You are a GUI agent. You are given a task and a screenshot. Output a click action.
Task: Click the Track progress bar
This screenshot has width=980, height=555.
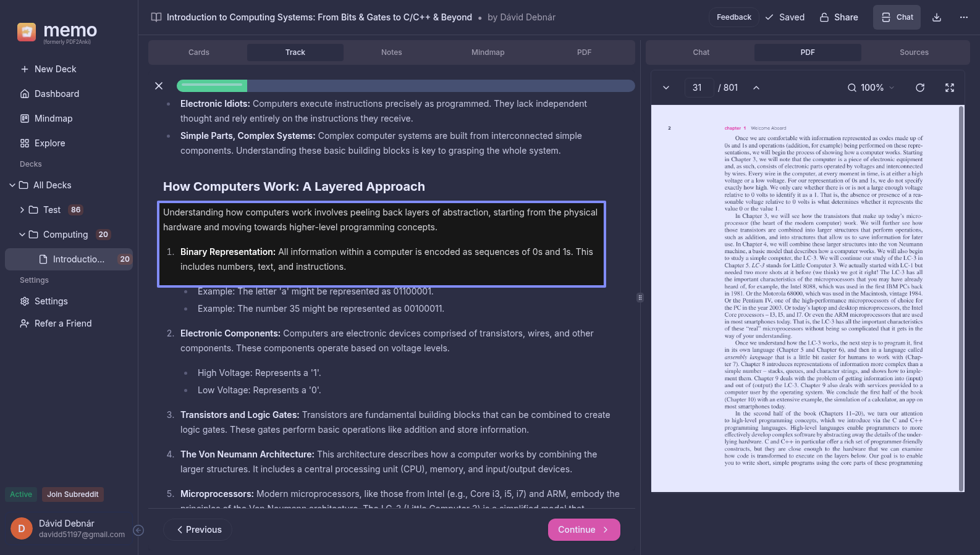(x=405, y=86)
